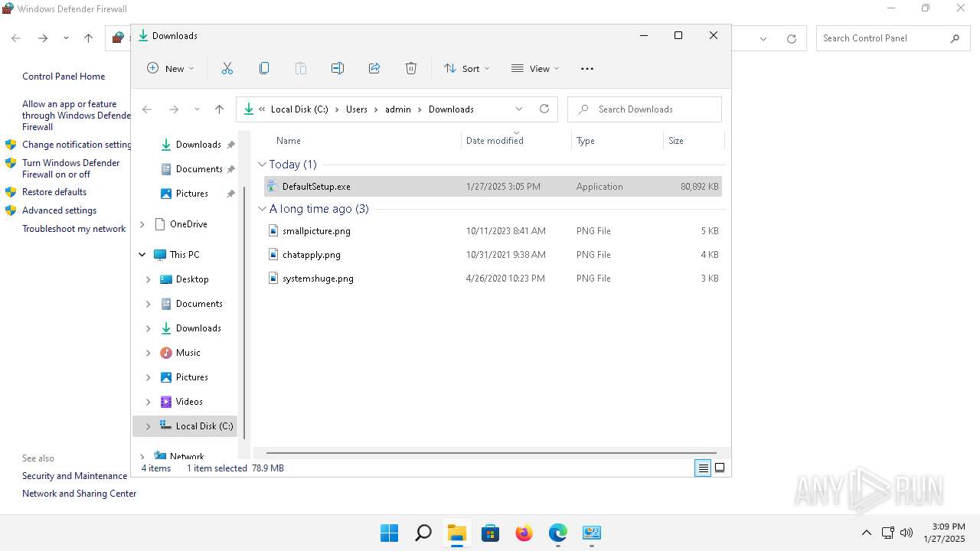Collapse the This PC tree node

pos(142,255)
